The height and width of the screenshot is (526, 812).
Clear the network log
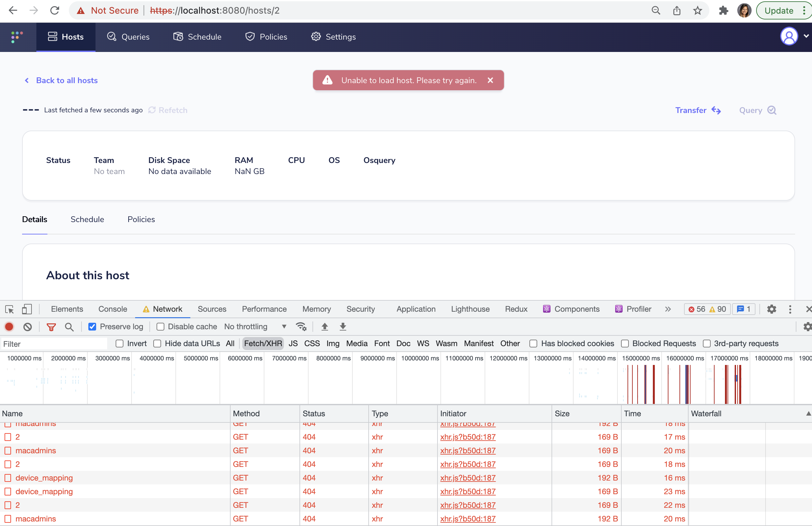[28, 326]
